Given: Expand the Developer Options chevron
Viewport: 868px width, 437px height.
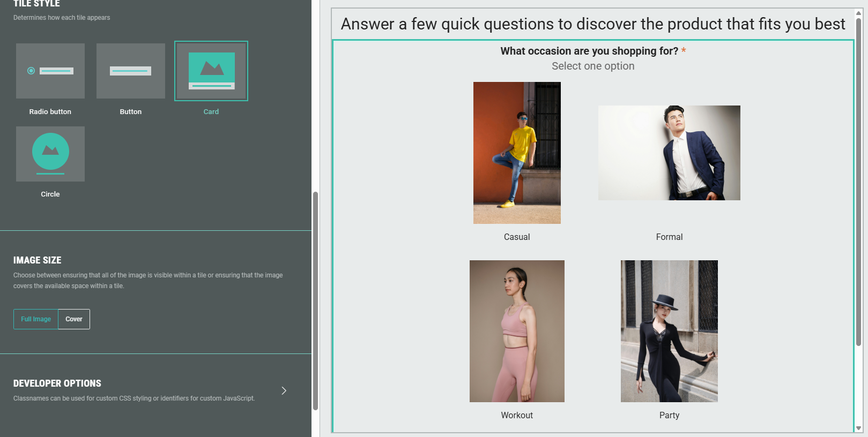Looking at the screenshot, I should point(284,390).
